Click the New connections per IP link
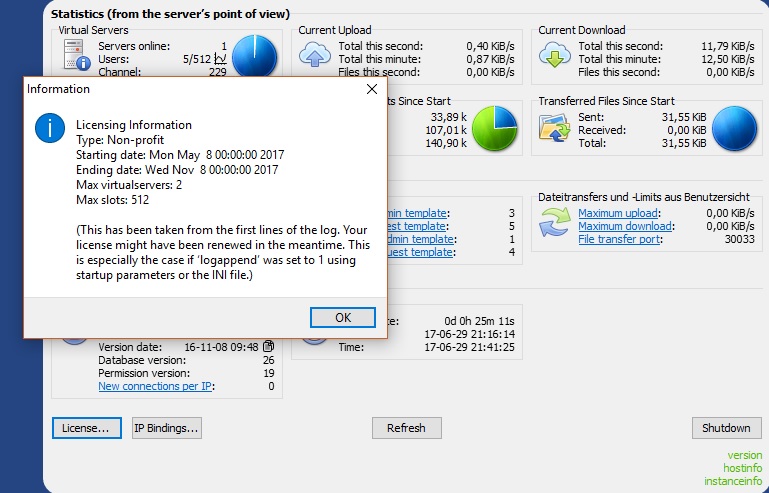The width and height of the screenshot is (769, 493). click(155, 386)
